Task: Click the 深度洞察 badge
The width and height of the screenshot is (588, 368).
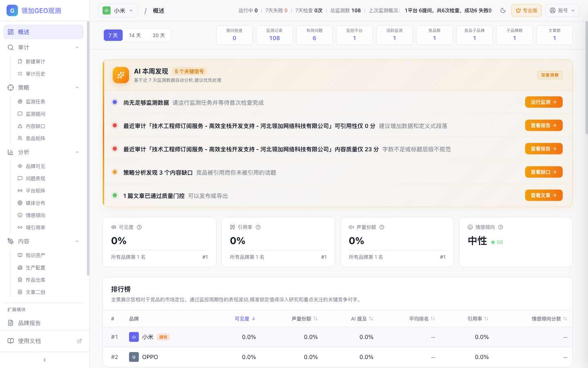Action: point(550,75)
